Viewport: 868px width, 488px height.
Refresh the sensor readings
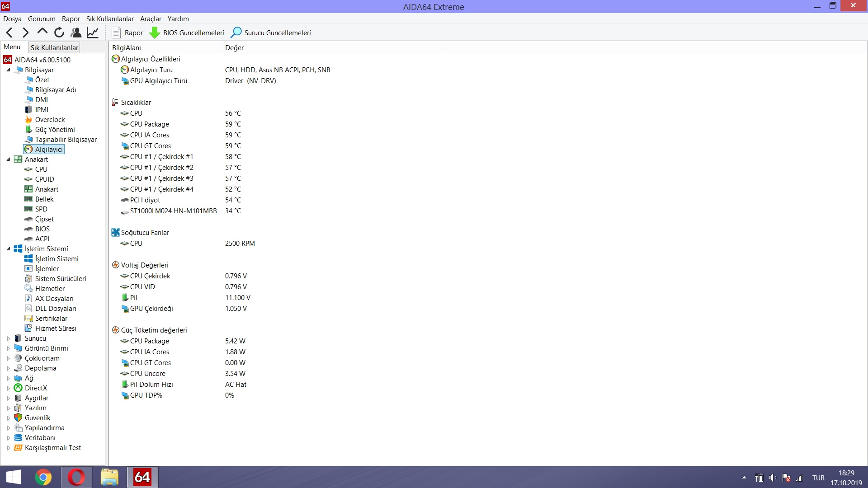click(59, 33)
